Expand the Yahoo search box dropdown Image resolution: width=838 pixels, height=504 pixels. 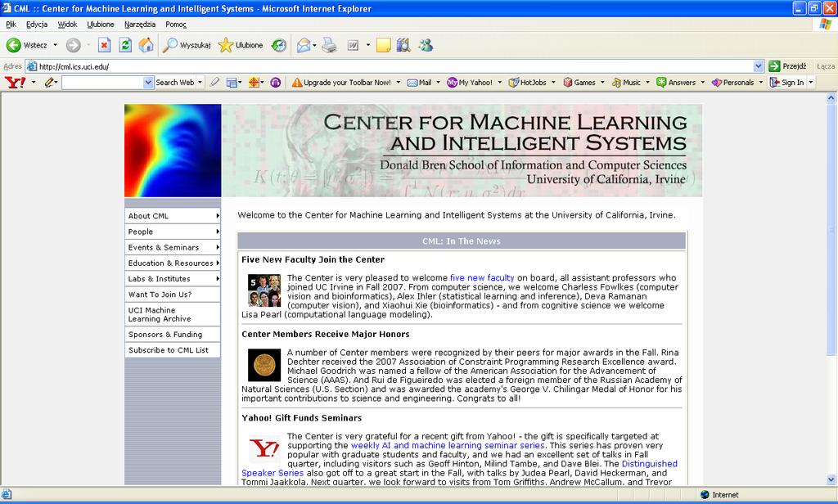pyautogui.click(x=148, y=83)
